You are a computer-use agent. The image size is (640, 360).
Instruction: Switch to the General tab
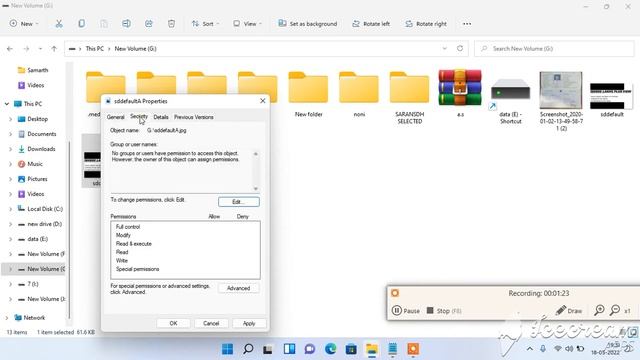116,117
